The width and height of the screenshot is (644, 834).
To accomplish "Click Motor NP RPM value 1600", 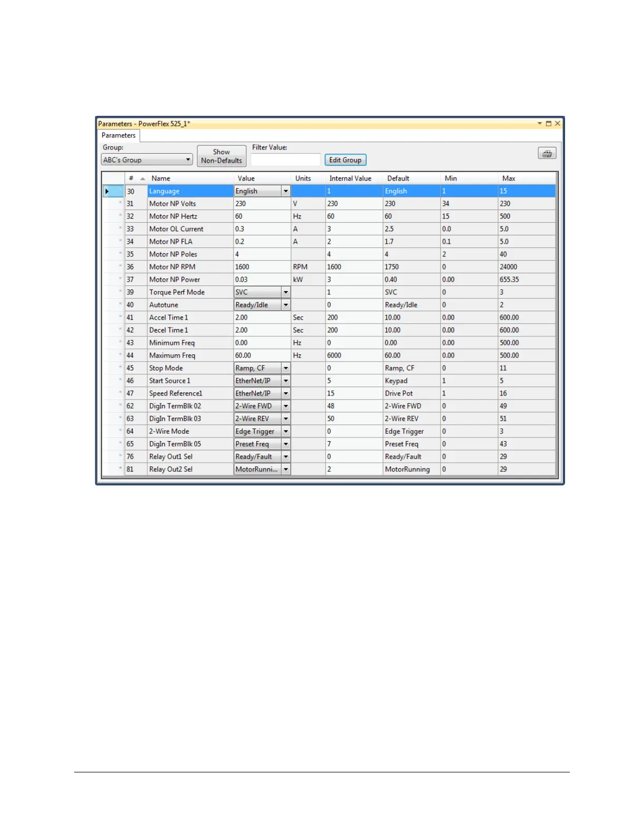I will 262,267.
